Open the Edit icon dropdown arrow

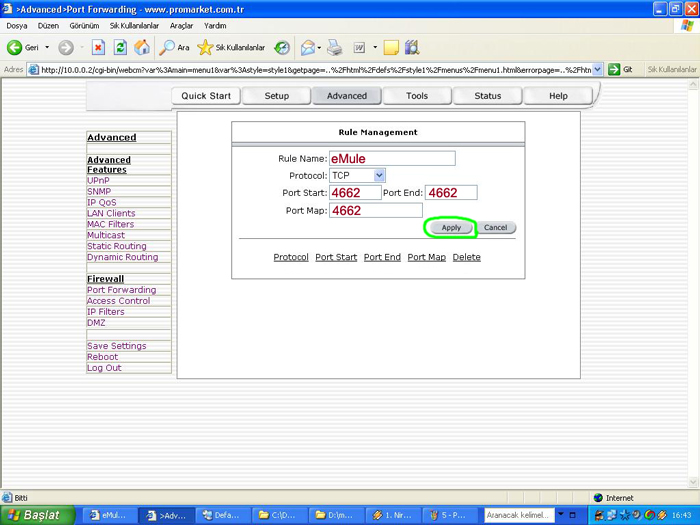coord(375,47)
